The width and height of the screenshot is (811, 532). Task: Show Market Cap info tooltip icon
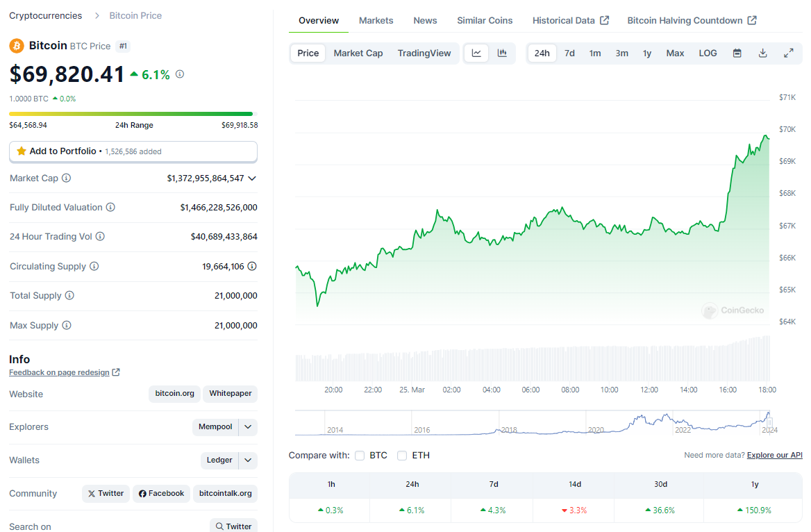point(66,178)
